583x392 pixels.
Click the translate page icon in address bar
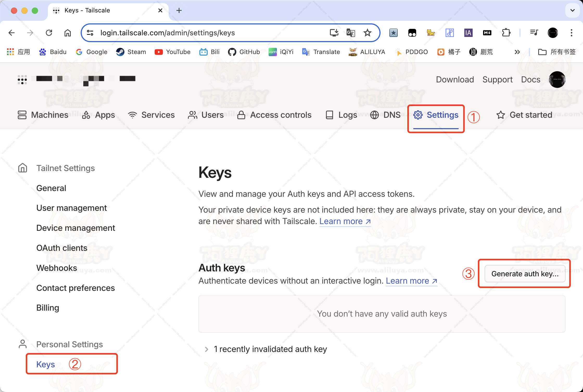coord(351,33)
